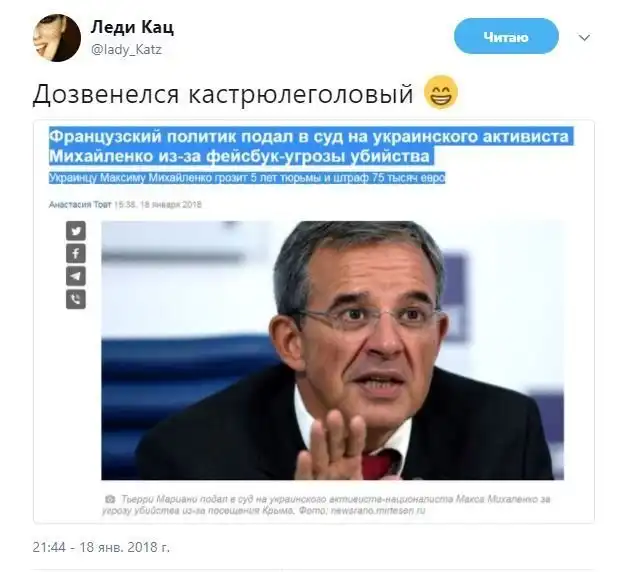Click the tweet text Дозвенелся кастрюлеголовый
The width and height of the screenshot is (622, 572).
(x=223, y=94)
